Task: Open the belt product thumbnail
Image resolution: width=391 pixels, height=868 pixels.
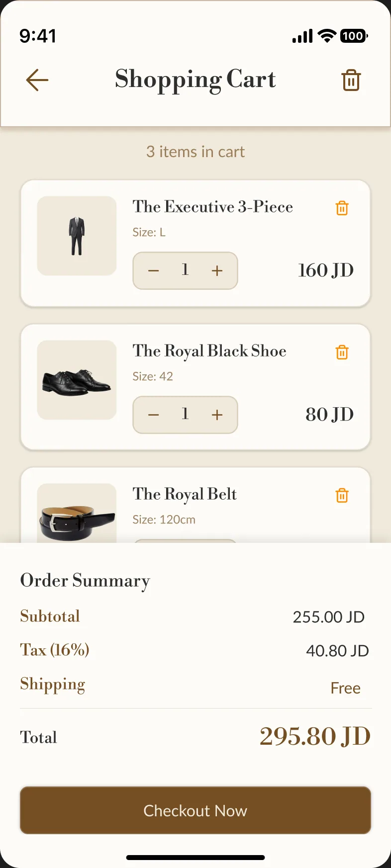Action: tap(77, 513)
